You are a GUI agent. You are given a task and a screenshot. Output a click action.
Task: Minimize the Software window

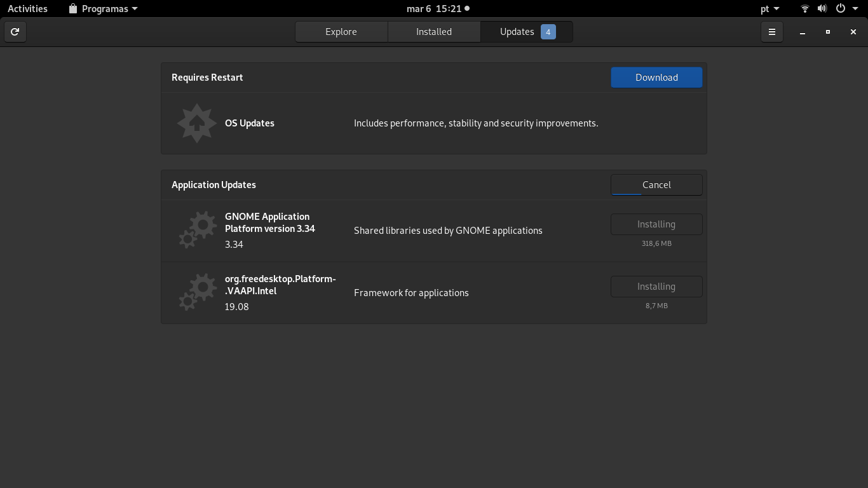[x=803, y=32]
